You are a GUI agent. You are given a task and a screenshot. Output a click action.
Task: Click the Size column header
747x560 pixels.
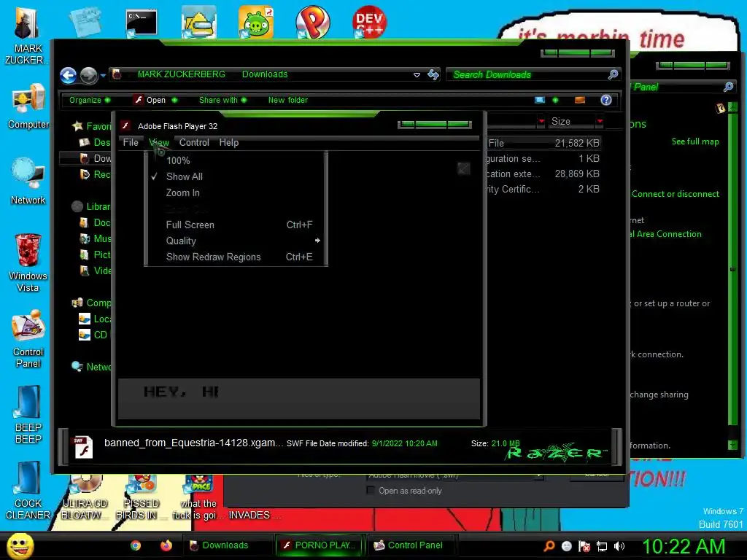click(x=572, y=122)
